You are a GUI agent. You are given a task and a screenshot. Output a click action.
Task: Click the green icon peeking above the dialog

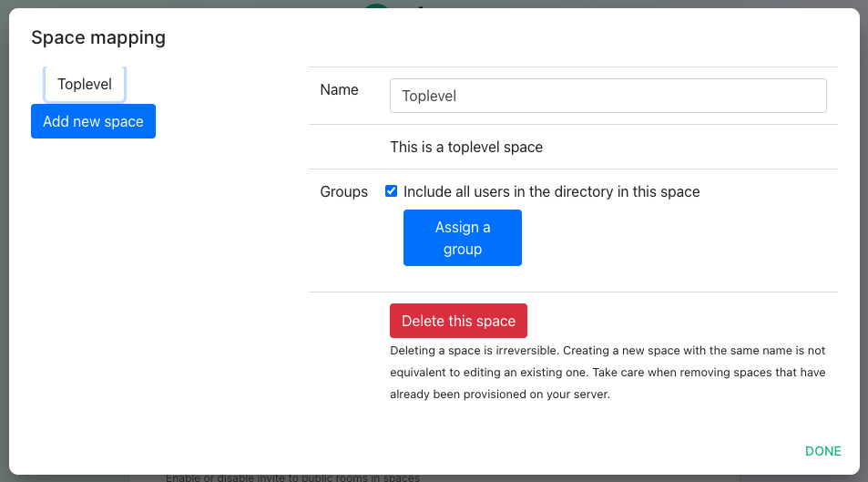click(x=377, y=5)
